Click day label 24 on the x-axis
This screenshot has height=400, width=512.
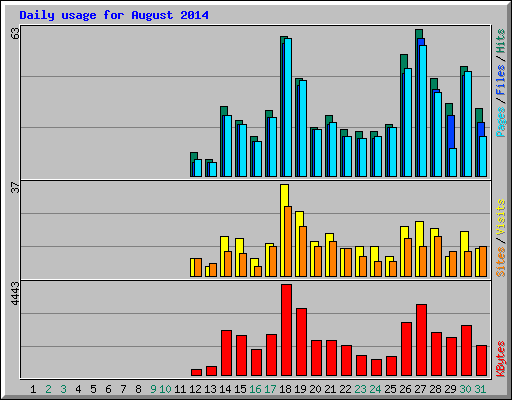(x=375, y=389)
